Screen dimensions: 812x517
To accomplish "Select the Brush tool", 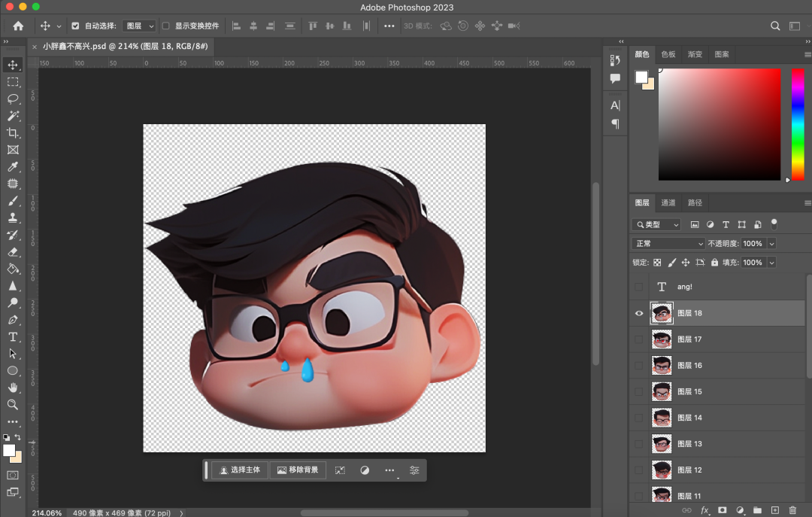I will pyautogui.click(x=13, y=201).
